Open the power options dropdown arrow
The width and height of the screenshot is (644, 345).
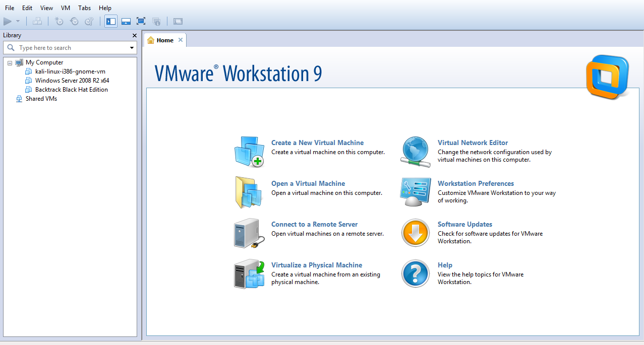[18, 21]
